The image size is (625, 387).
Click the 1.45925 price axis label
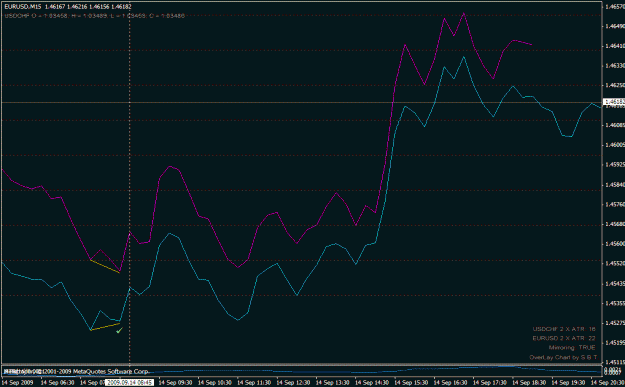[615, 164]
